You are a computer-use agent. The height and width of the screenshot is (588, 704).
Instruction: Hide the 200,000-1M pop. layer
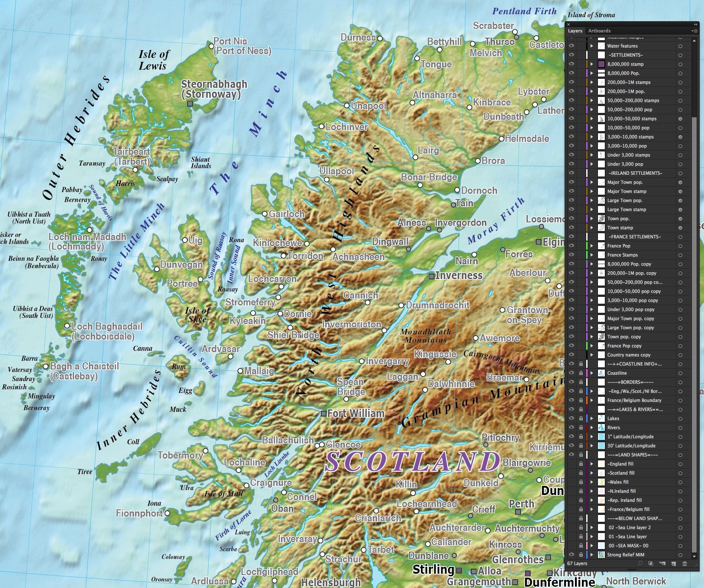click(x=571, y=91)
